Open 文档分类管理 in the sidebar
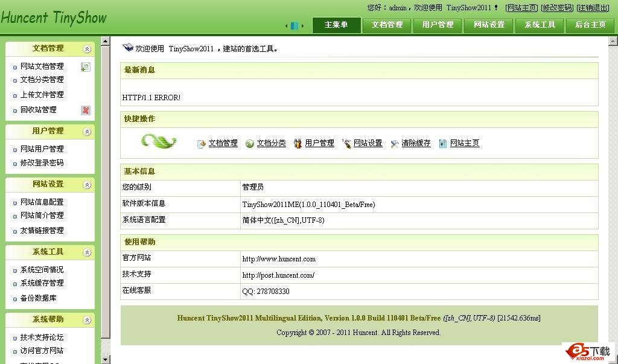618x364 pixels. coord(42,80)
